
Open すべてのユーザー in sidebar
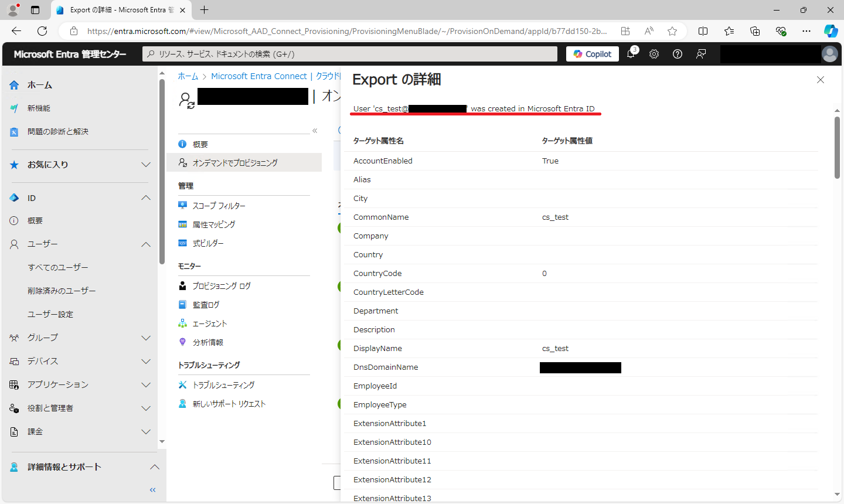58,267
